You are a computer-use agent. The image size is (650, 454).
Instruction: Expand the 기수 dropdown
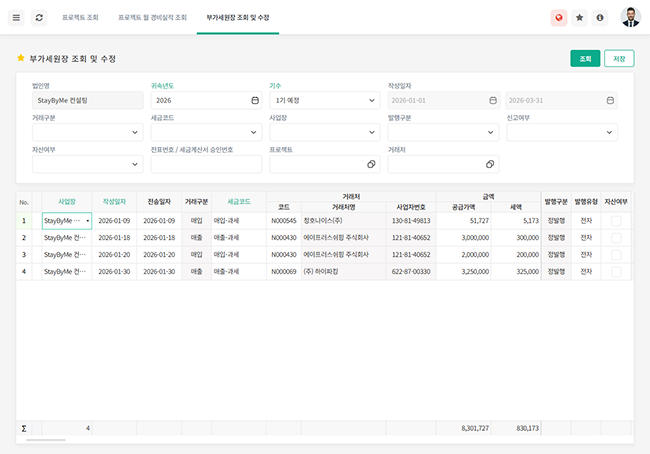pyautogui.click(x=372, y=100)
